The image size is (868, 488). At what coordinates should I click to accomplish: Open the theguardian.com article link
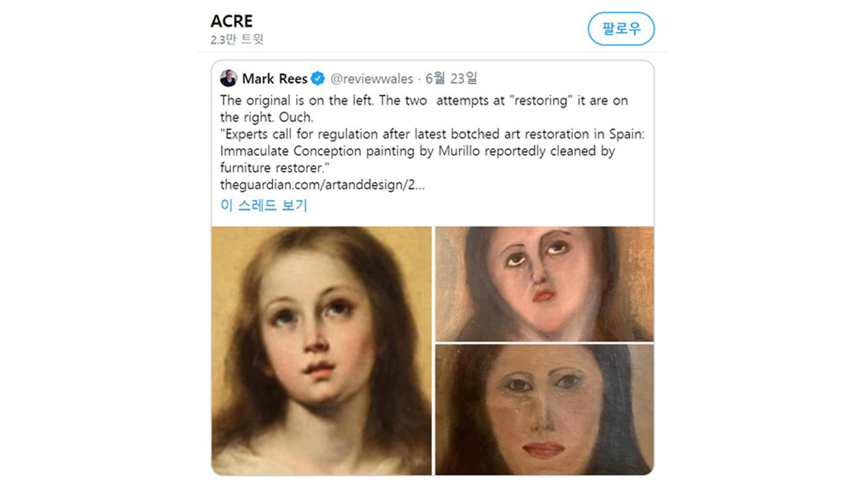coord(322,184)
